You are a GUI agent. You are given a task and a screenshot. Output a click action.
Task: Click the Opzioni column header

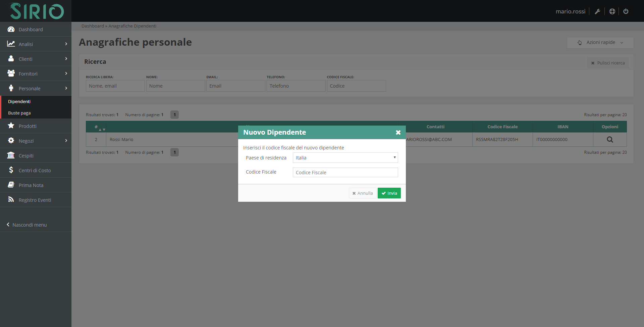coord(610,127)
